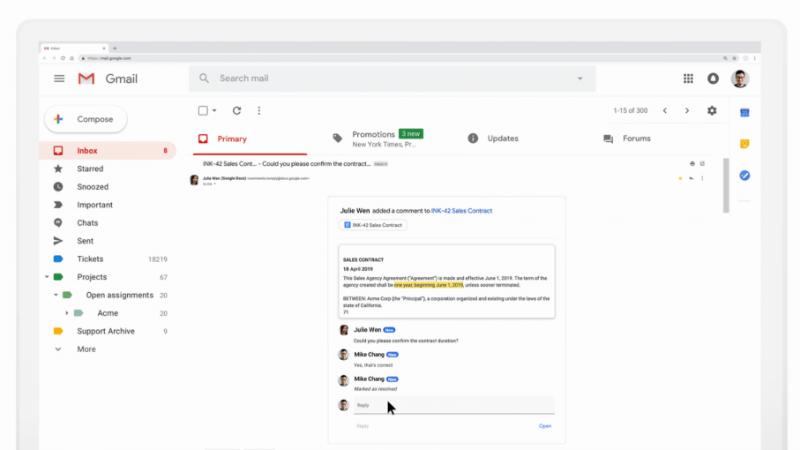The image size is (800, 450).
Task: Collapse the Open assignments label
Action: tap(56, 295)
